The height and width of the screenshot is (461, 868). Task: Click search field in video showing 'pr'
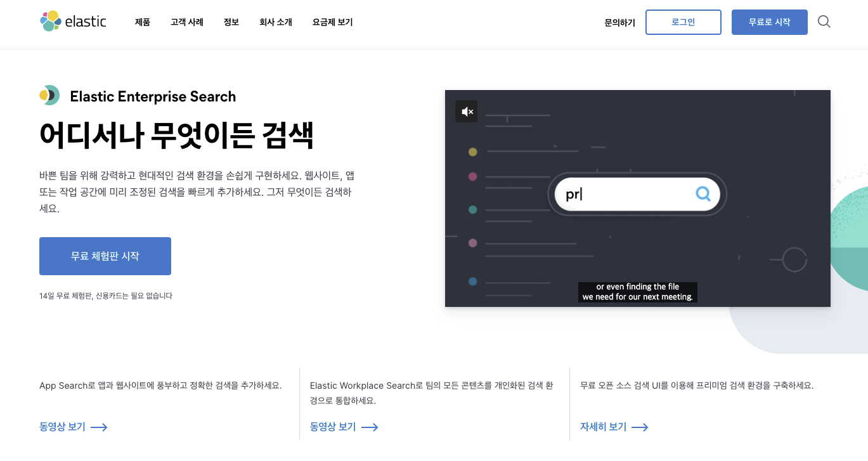(x=637, y=193)
